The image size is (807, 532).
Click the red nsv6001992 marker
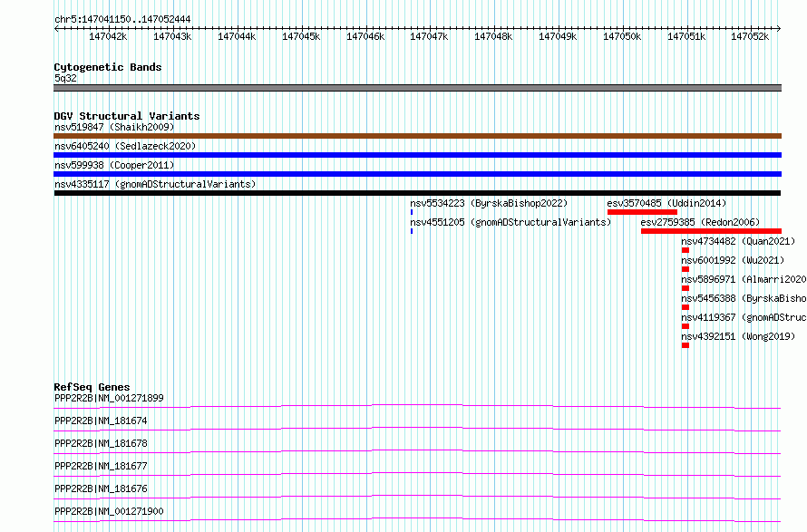[685, 269]
